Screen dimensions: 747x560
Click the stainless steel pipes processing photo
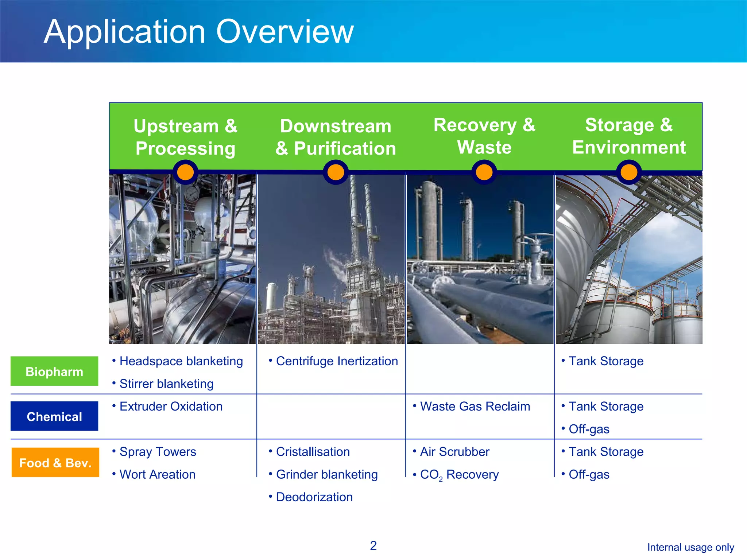click(182, 259)
